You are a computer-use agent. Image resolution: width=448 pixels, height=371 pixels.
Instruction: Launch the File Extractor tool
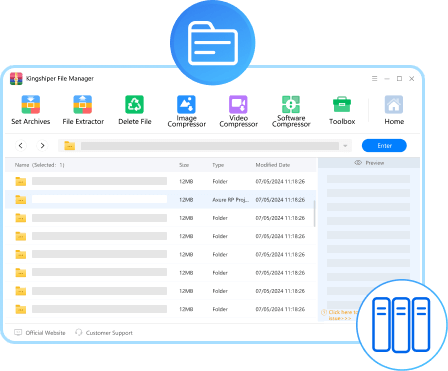click(x=83, y=105)
